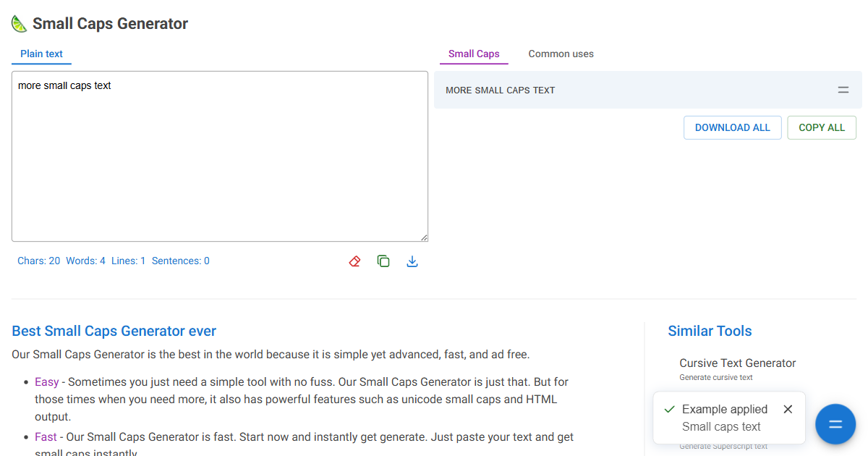
Task: Click the 'Words: 4' counter
Action: tap(85, 261)
